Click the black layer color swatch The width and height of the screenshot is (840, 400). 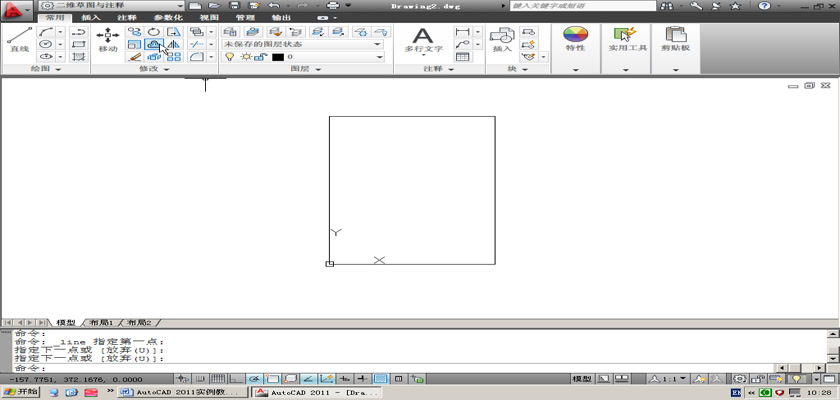tap(278, 57)
